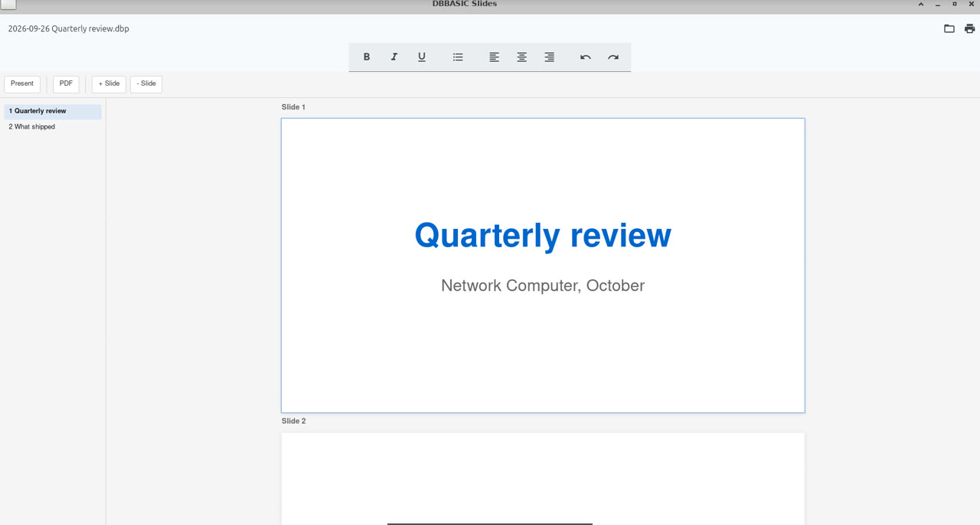
Task: Select '1 Quarterly review' in slide list
Action: pos(53,112)
